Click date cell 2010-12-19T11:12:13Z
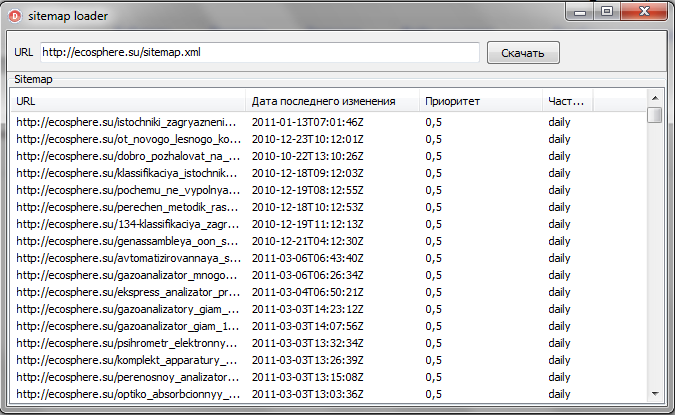Image resolution: width=675 pixels, height=415 pixels. [307, 224]
